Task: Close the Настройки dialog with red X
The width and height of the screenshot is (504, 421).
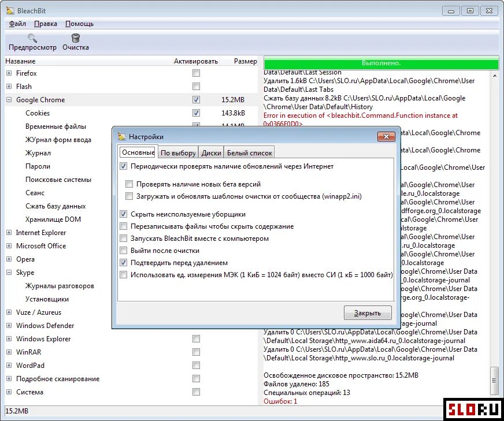Action: pos(386,136)
